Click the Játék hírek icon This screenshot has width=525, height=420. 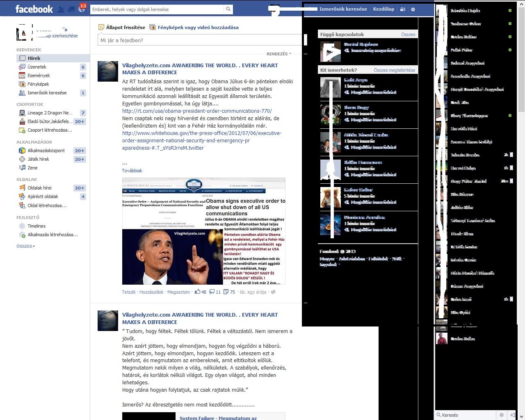click(22, 159)
